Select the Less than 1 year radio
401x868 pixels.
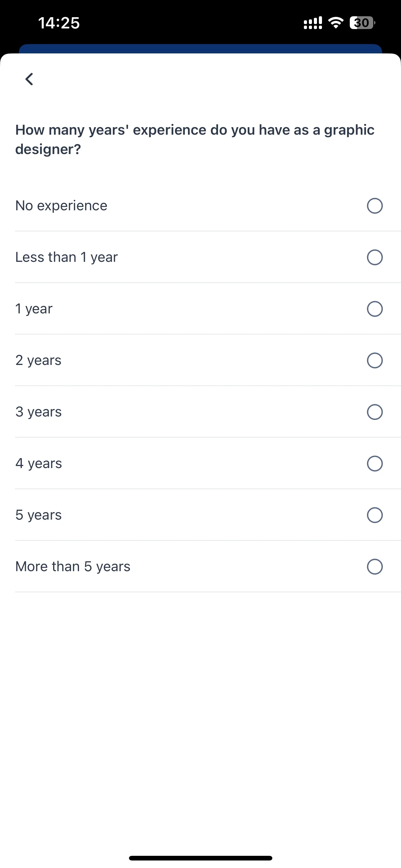374,257
